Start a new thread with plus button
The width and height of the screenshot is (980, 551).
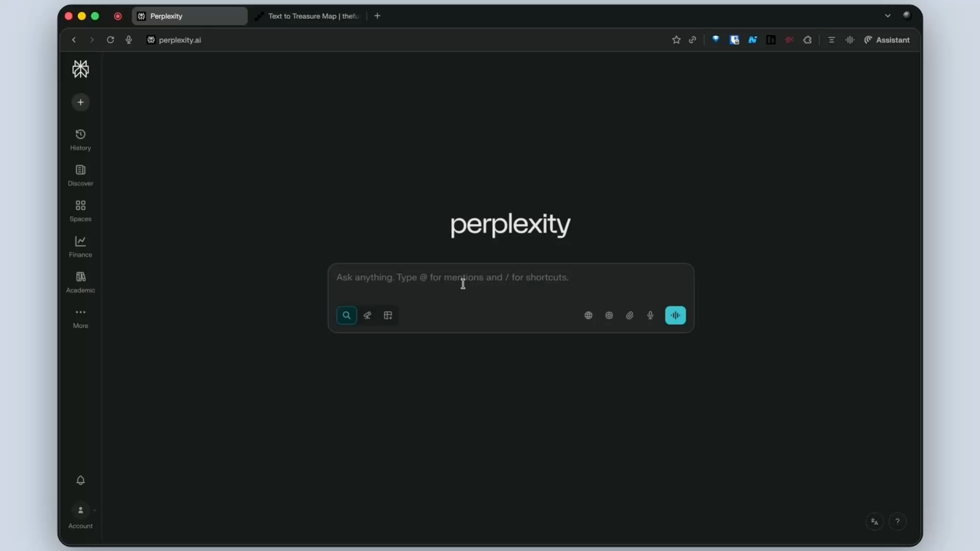[x=80, y=103]
